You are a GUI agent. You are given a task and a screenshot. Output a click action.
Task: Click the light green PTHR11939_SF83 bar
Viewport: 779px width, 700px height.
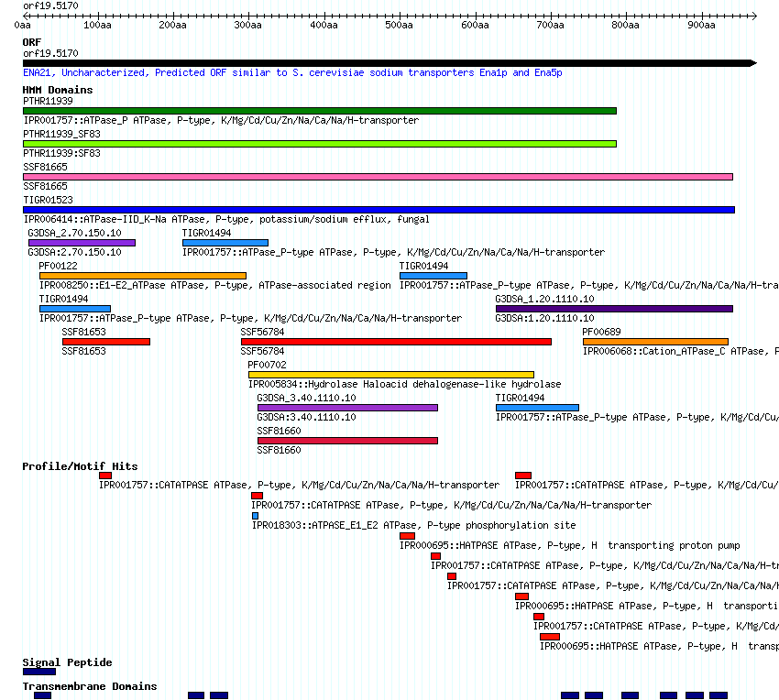319,144
